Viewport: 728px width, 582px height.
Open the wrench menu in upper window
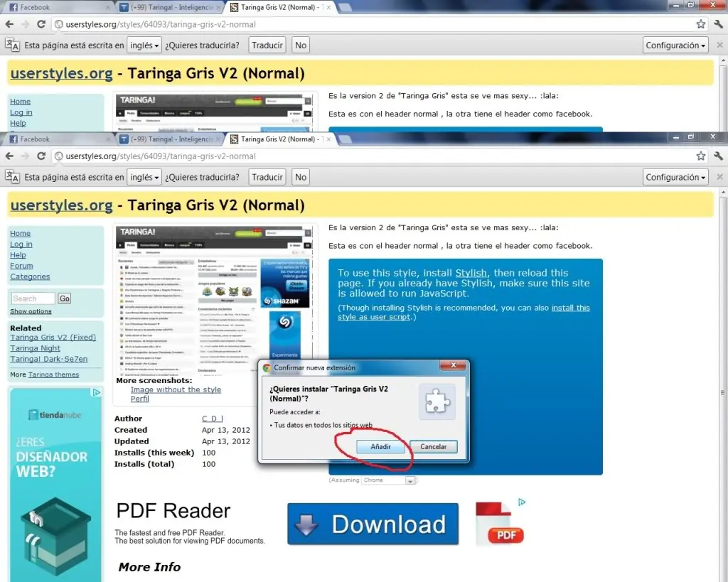pyautogui.click(x=718, y=24)
